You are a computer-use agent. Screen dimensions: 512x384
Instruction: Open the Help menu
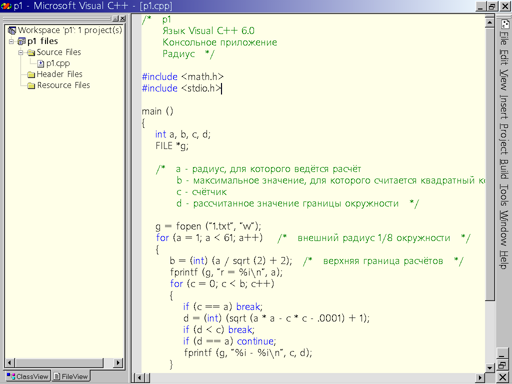(x=504, y=260)
